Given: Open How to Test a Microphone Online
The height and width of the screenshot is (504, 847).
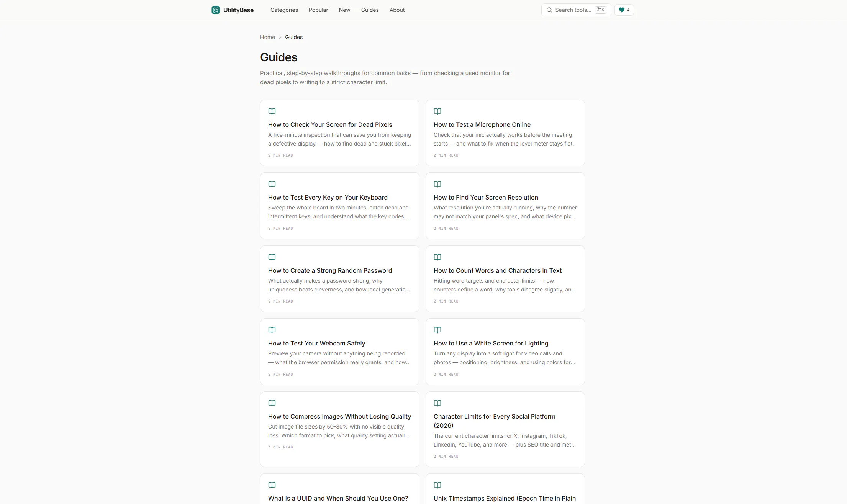Looking at the screenshot, I should click(x=482, y=124).
